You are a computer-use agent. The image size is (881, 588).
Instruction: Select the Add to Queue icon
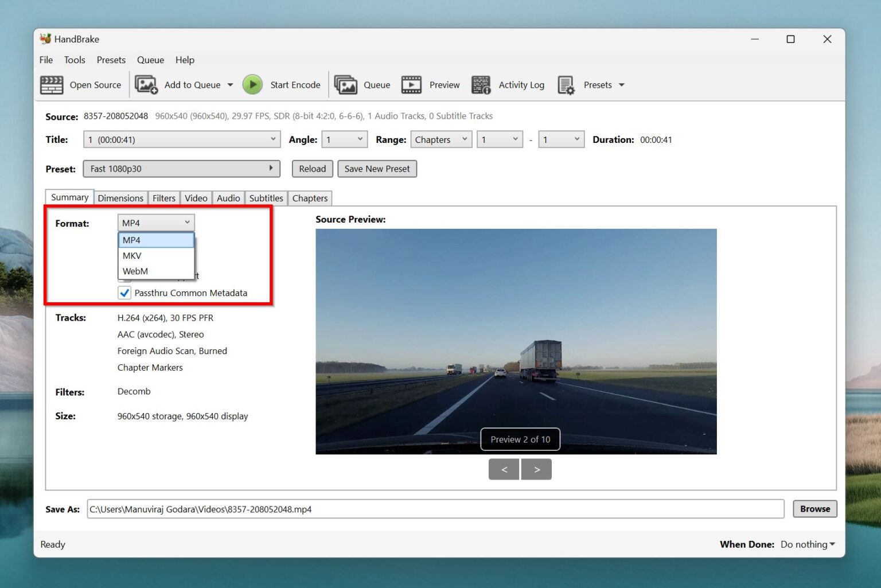coord(146,84)
